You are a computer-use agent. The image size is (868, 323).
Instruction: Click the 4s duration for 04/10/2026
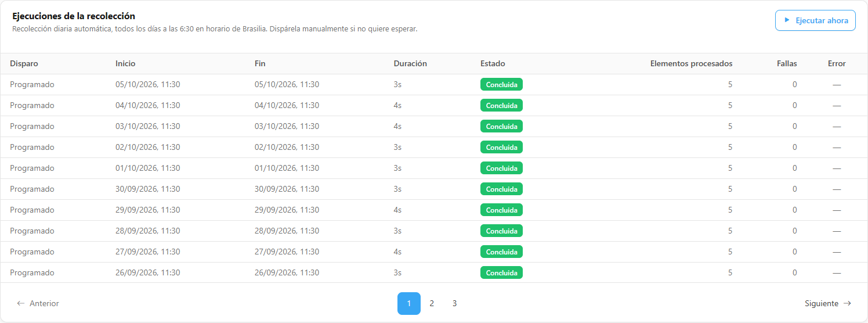397,105
